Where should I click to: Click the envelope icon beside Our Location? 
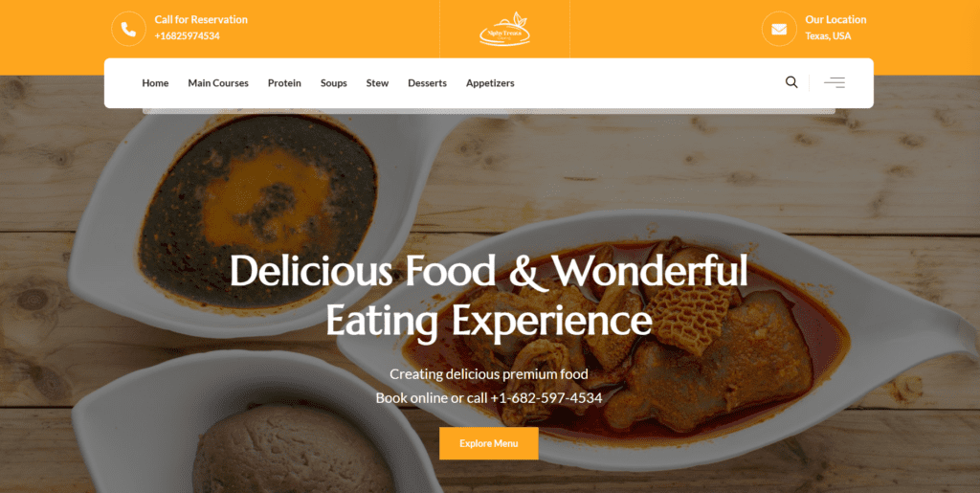(779, 29)
